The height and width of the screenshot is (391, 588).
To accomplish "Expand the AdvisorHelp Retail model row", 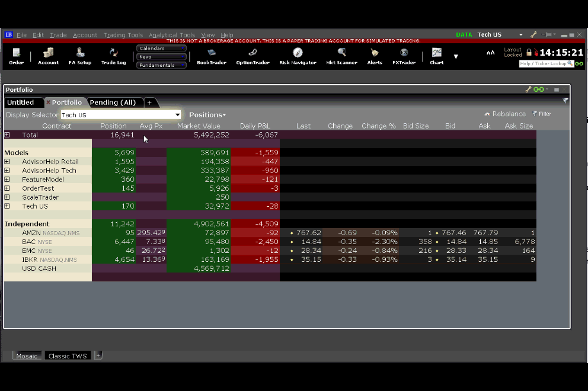I will 7,162.
